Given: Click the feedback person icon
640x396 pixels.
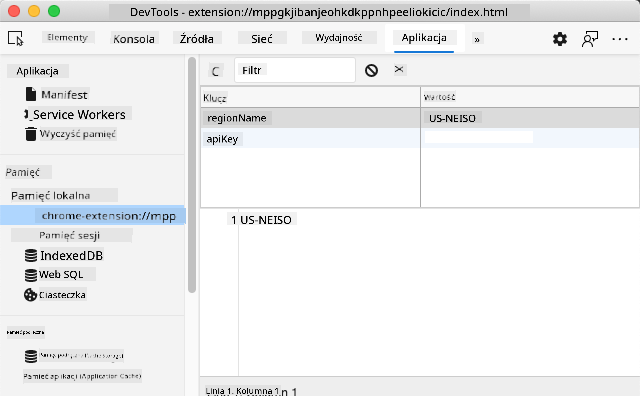Looking at the screenshot, I should point(589,39).
